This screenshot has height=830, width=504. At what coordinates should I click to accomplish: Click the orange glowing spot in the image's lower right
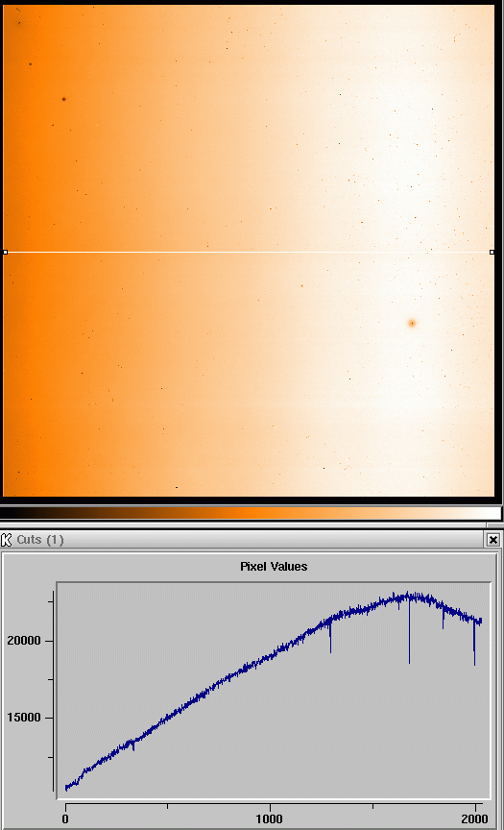412,323
